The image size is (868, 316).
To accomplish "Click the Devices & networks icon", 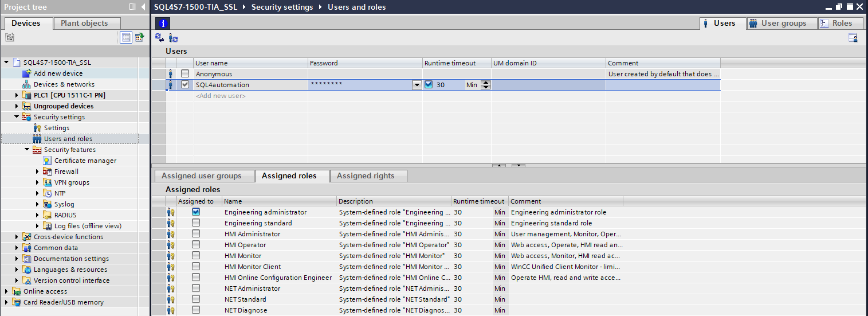I will (27, 84).
